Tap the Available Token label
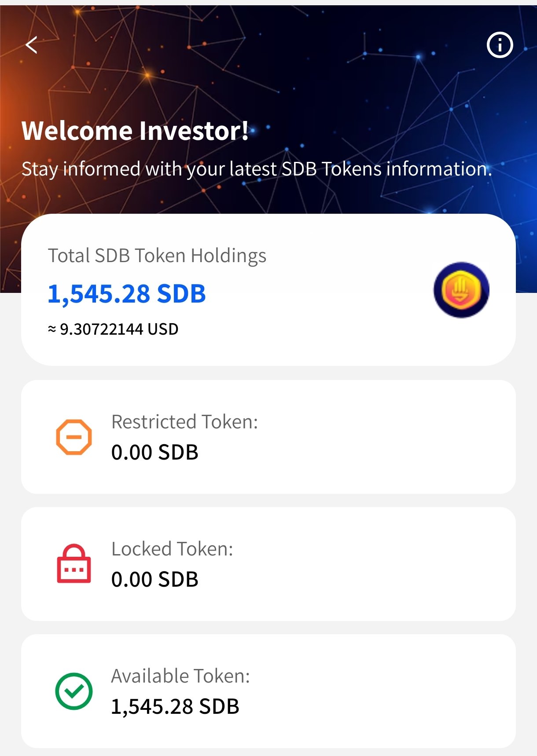The width and height of the screenshot is (537, 756). click(x=180, y=676)
